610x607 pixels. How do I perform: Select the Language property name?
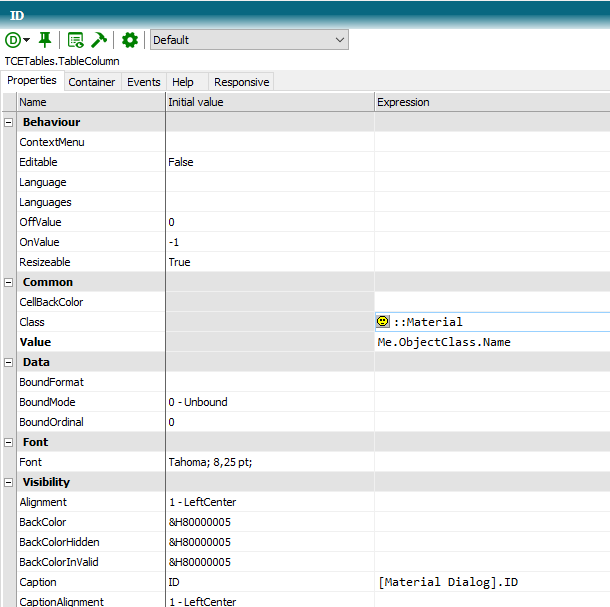[43, 182]
